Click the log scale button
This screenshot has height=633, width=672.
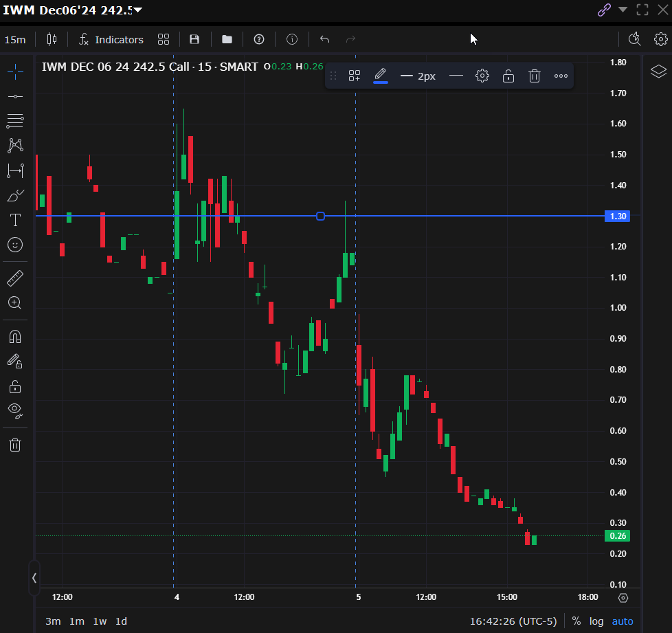tap(596, 621)
